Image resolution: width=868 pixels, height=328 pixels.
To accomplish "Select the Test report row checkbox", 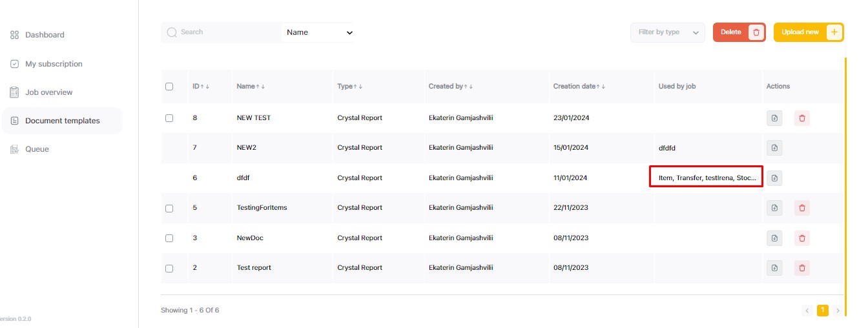I will 169,268.
